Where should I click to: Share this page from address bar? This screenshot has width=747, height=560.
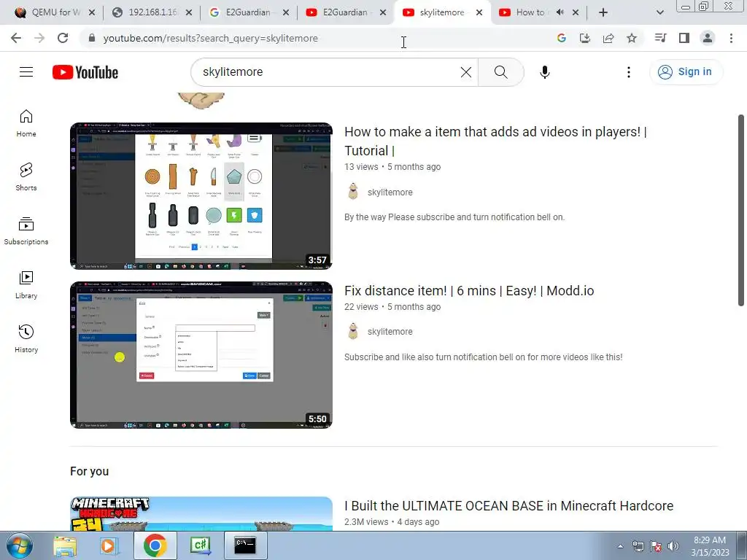pos(608,38)
